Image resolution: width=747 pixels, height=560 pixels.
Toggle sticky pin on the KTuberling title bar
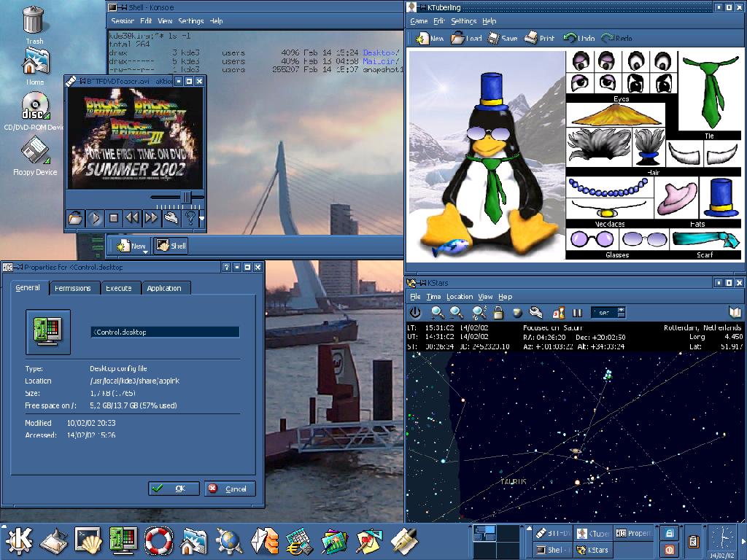(x=422, y=7)
